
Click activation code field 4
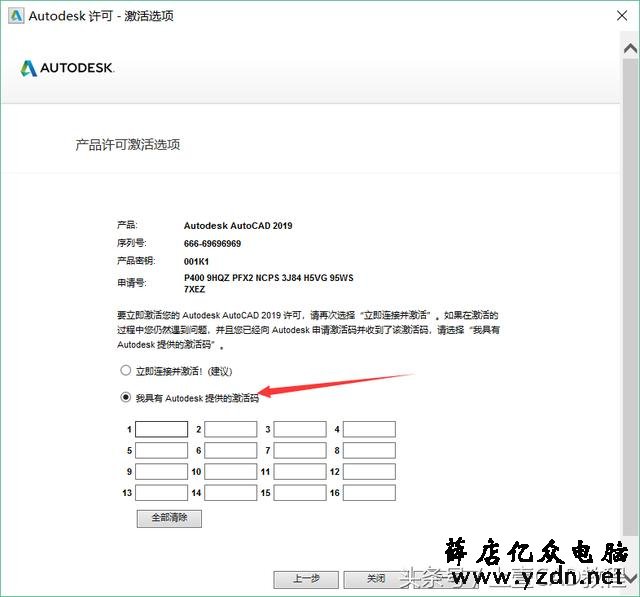369,429
